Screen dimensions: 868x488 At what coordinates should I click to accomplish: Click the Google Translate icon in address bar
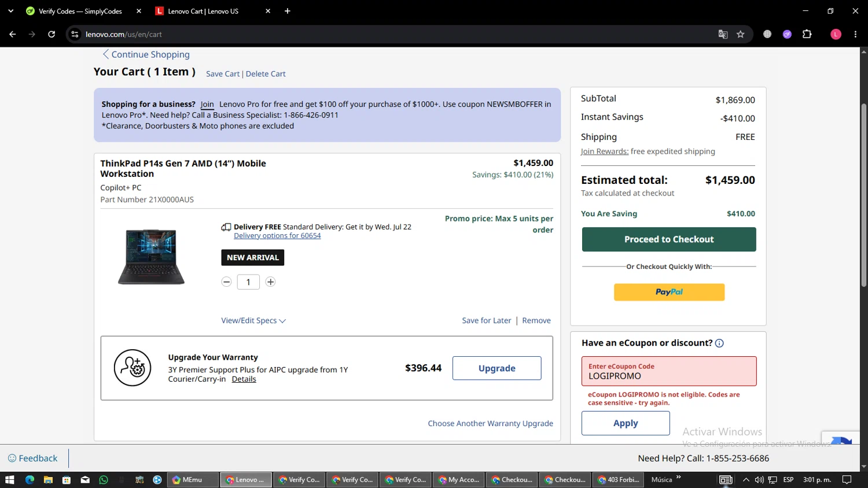coord(723,34)
